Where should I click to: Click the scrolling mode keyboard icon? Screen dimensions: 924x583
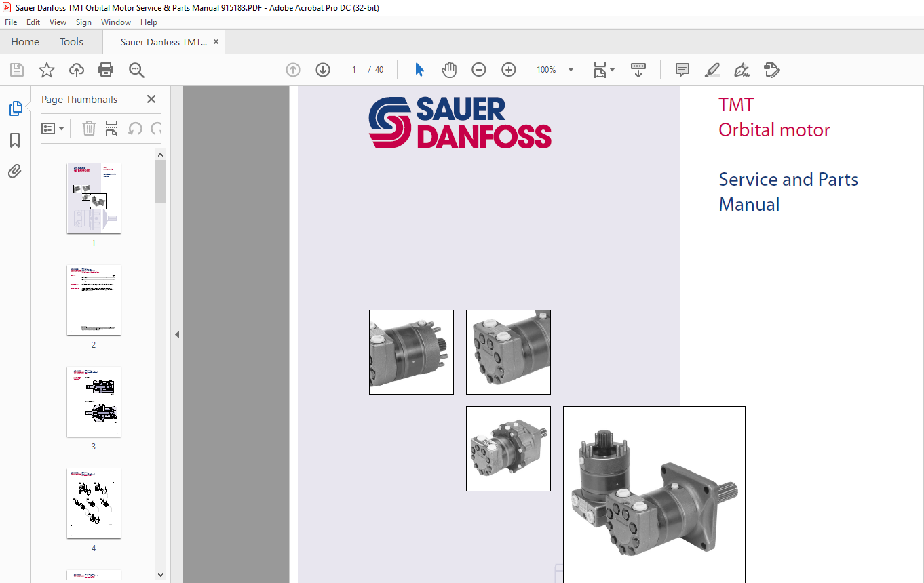638,70
